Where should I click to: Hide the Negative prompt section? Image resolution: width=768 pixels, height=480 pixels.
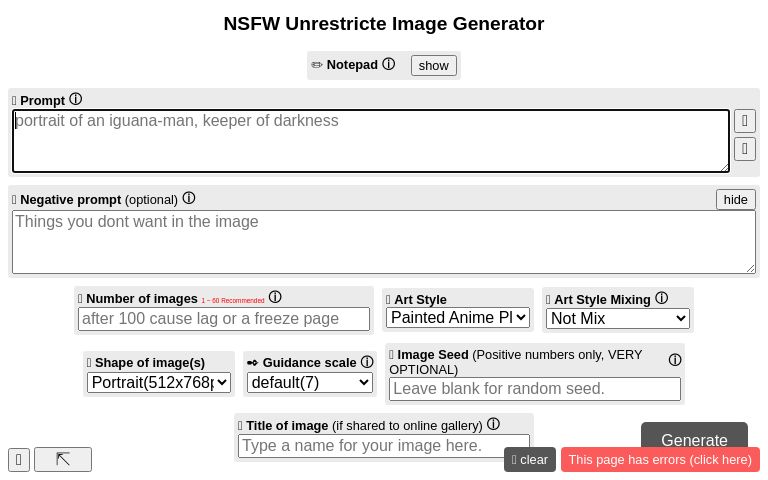click(x=735, y=199)
